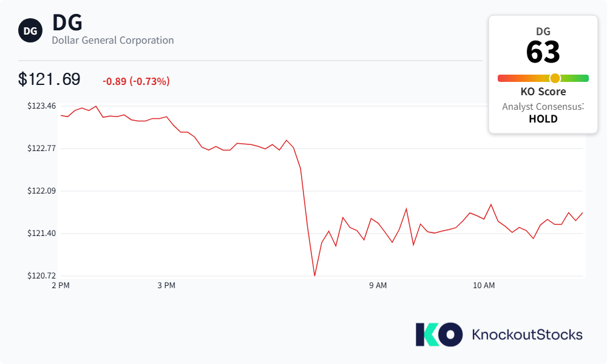This screenshot has height=364, width=607.
Task: Click the 9 AM time axis label
Action: point(378,286)
